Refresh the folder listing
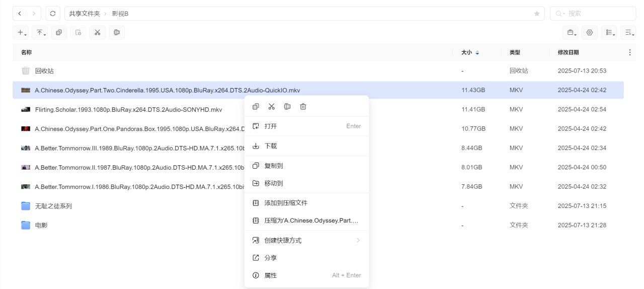 pyautogui.click(x=53, y=14)
